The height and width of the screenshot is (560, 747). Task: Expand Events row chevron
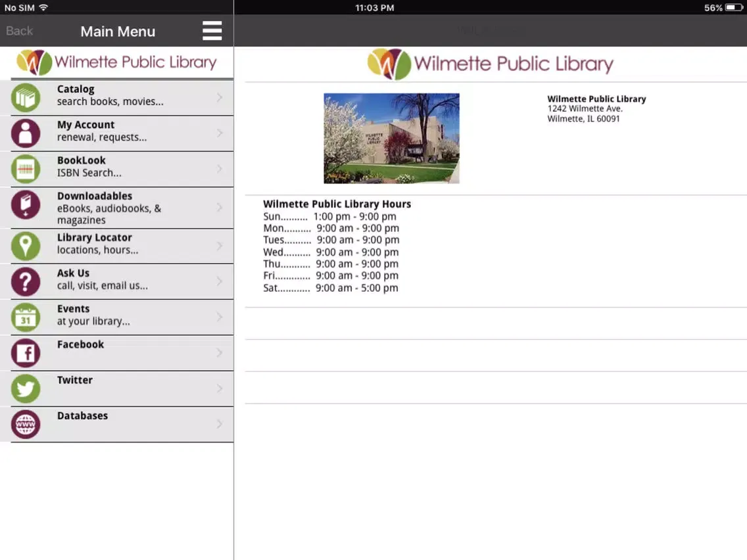tap(219, 317)
